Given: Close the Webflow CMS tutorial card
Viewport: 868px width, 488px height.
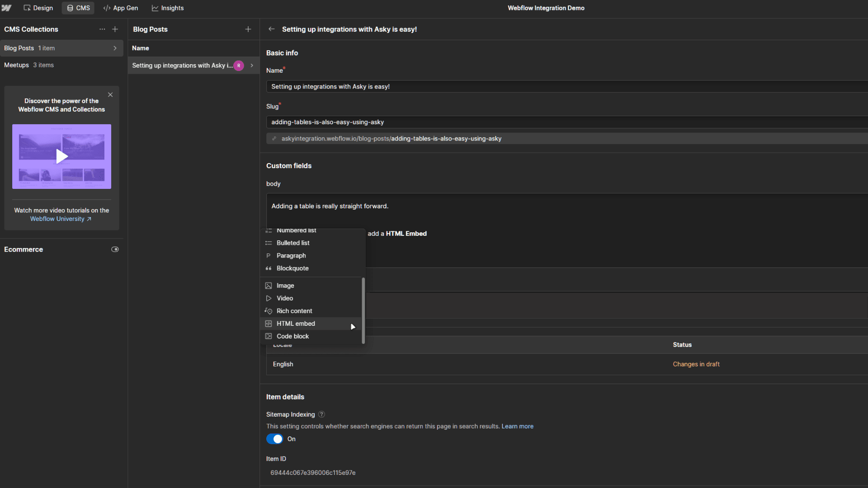Looking at the screenshot, I should (x=110, y=95).
